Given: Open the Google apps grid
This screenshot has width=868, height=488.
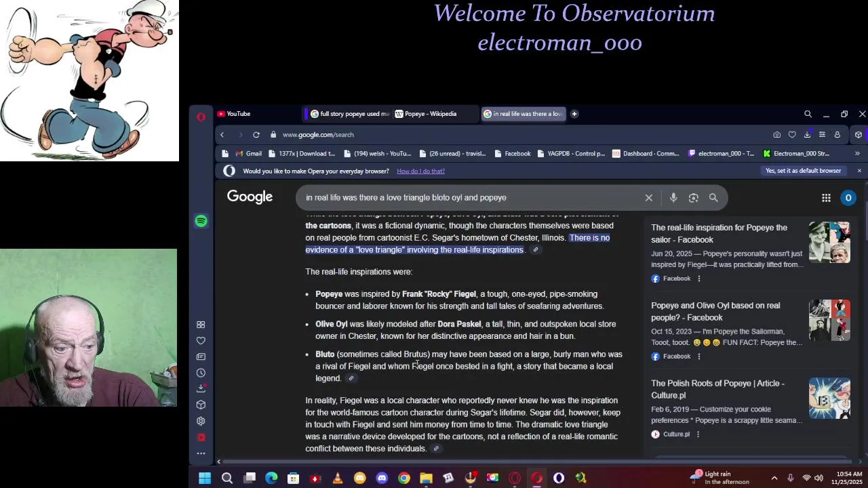Looking at the screenshot, I should (x=826, y=198).
